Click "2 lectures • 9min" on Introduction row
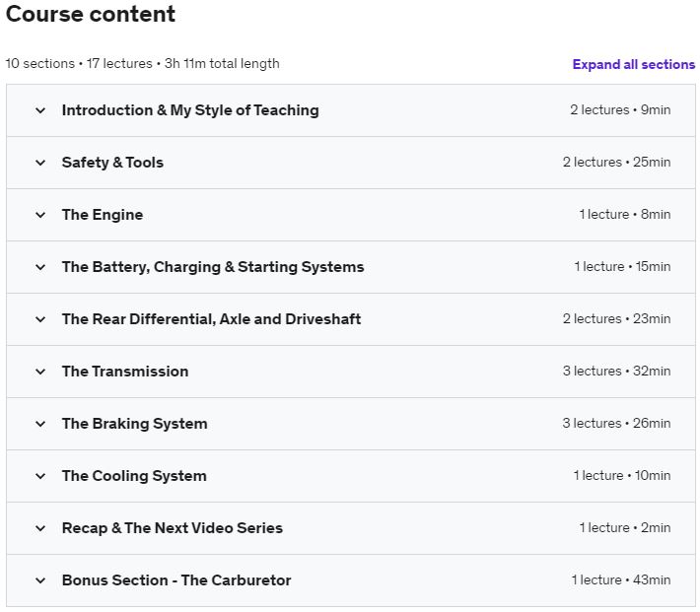Image resolution: width=700 pixels, height=612 pixels. pyautogui.click(x=619, y=110)
